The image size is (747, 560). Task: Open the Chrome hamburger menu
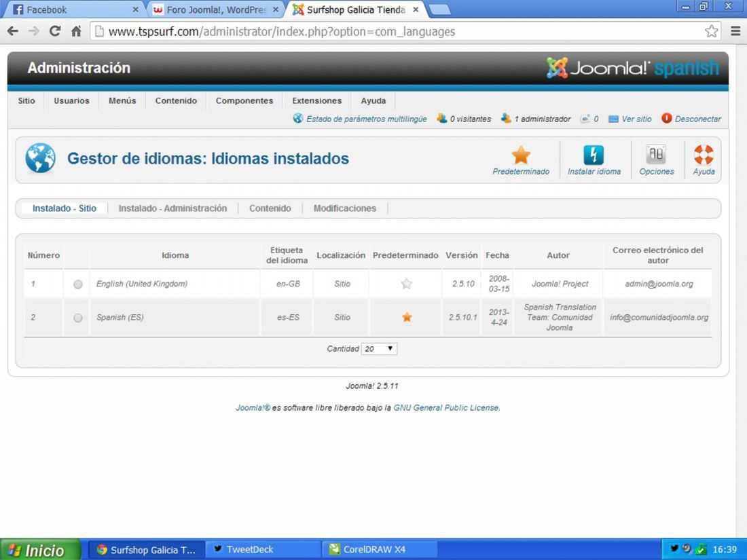point(735,31)
